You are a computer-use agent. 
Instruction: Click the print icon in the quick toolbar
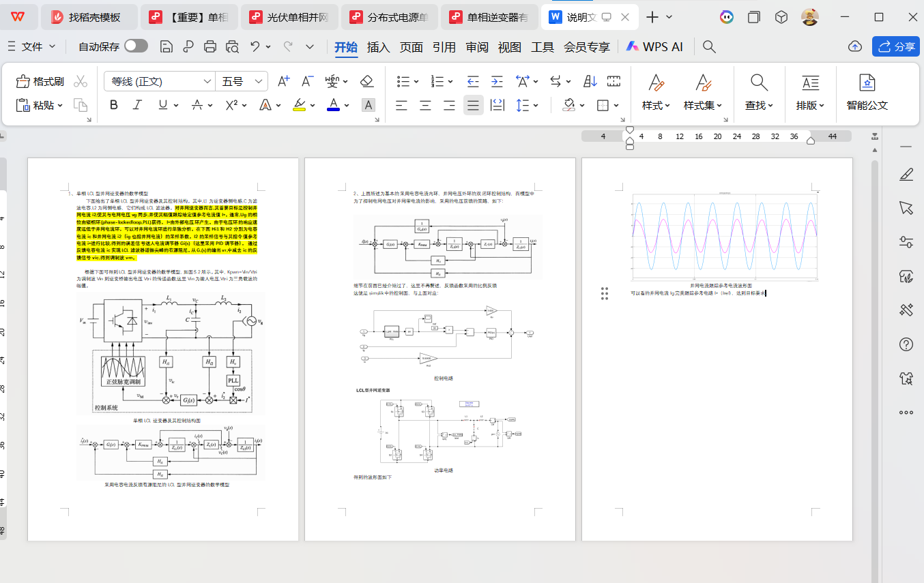(x=210, y=46)
